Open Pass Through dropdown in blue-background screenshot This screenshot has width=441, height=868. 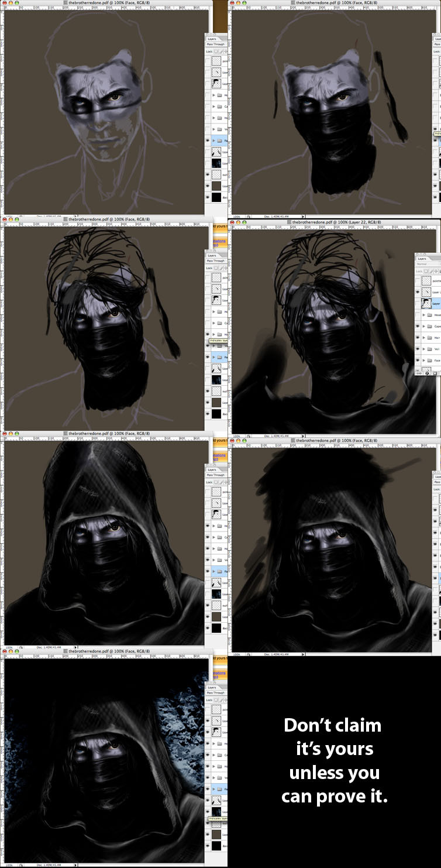tap(216, 692)
